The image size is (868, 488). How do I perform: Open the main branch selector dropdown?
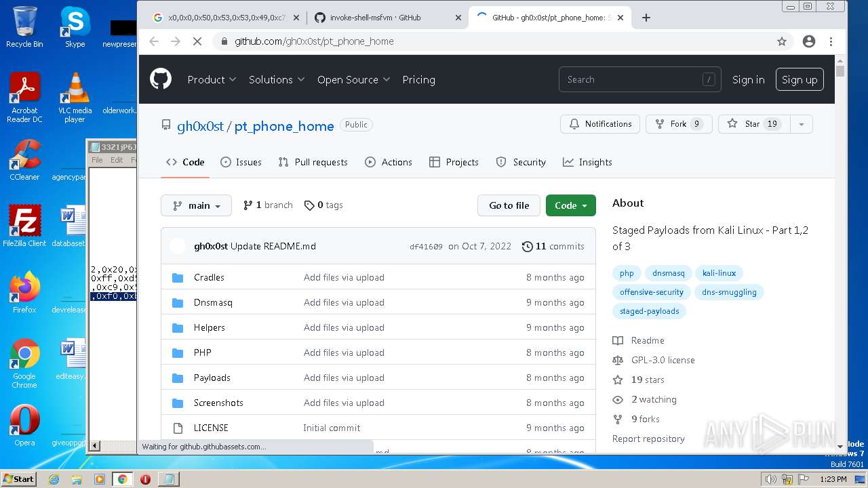coord(196,205)
